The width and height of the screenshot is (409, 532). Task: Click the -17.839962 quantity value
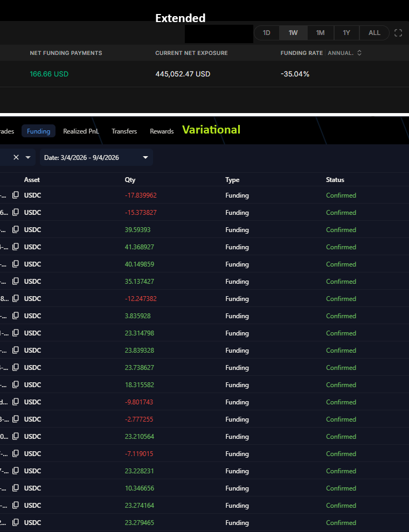tap(141, 195)
